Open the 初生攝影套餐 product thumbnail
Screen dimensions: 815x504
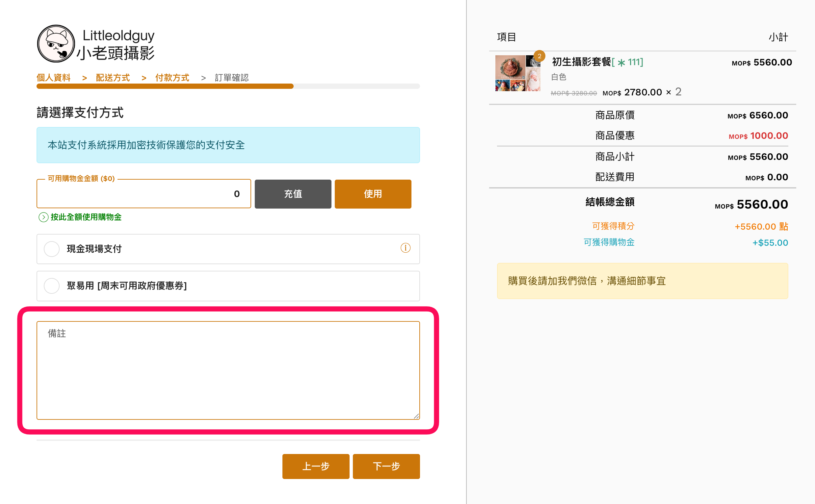pyautogui.click(x=517, y=73)
